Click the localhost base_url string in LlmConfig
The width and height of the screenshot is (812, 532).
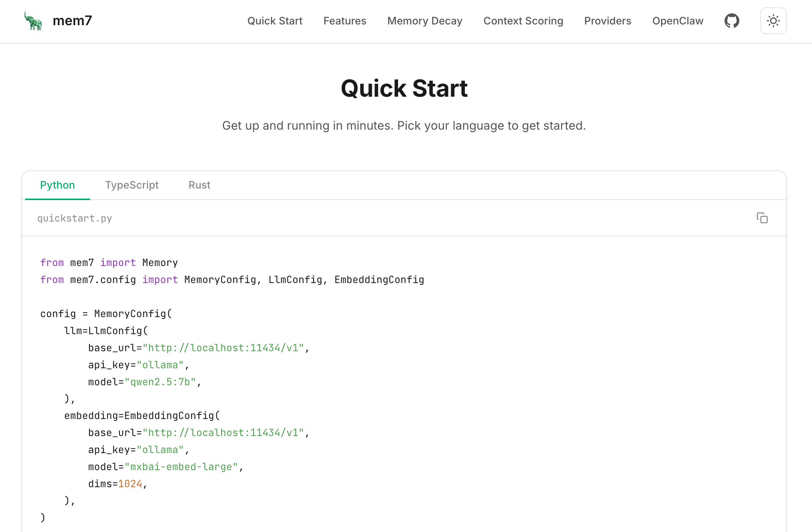(x=223, y=348)
